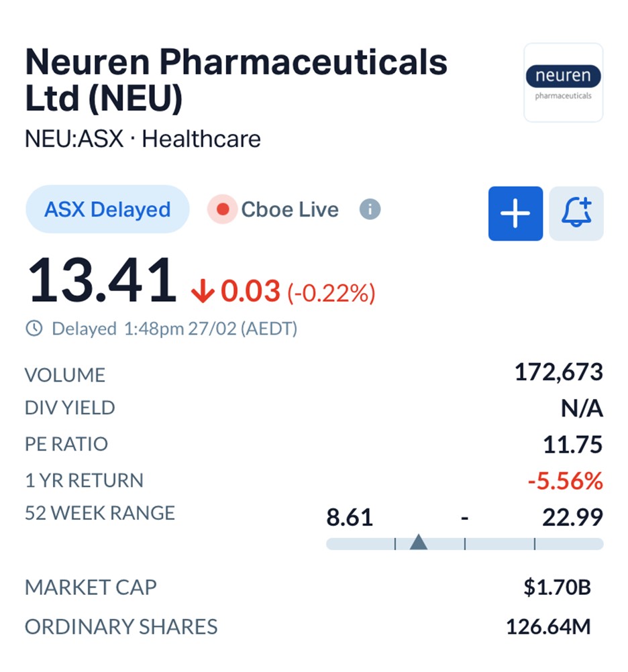The height and width of the screenshot is (672, 628).
Task: Click the -5.56% one year return
Action: (x=564, y=481)
